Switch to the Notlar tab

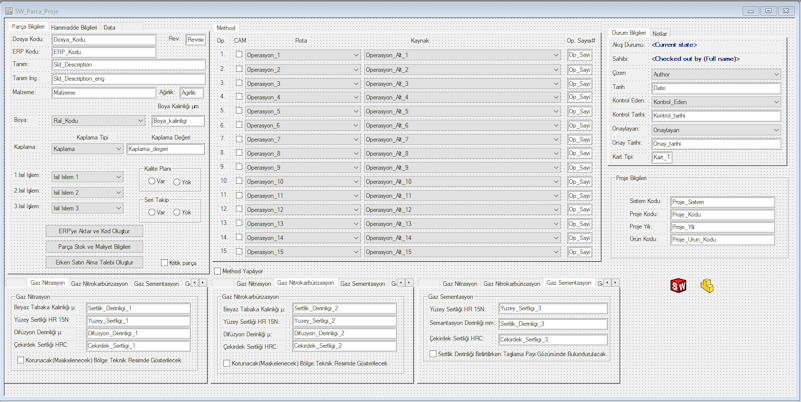click(659, 33)
